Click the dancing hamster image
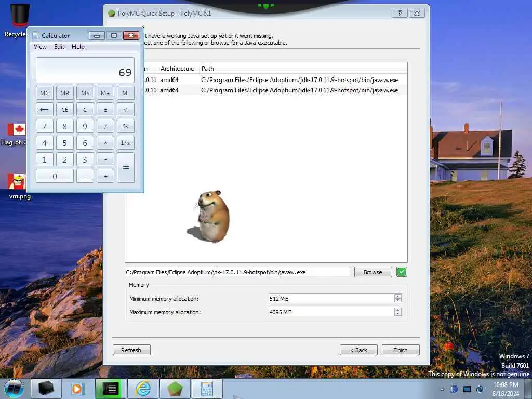The image size is (532, 399). 210,217
